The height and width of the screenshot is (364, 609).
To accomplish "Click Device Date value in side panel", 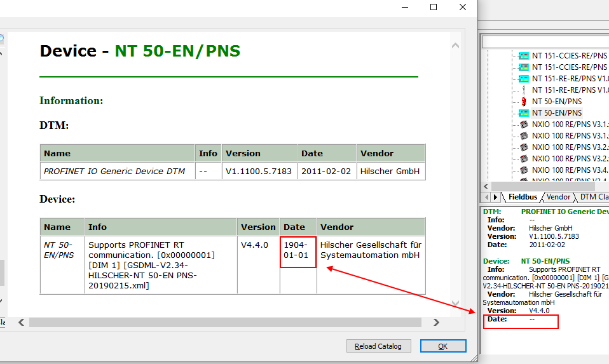I will pyautogui.click(x=531, y=320).
